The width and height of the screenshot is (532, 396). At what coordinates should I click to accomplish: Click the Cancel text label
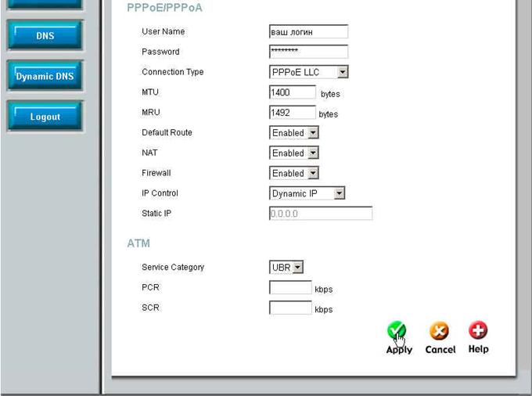click(x=440, y=350)
